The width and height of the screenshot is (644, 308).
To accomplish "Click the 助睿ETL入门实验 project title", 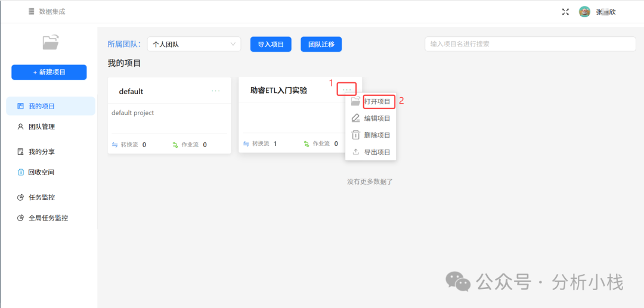I will click(x=279, y=90).
